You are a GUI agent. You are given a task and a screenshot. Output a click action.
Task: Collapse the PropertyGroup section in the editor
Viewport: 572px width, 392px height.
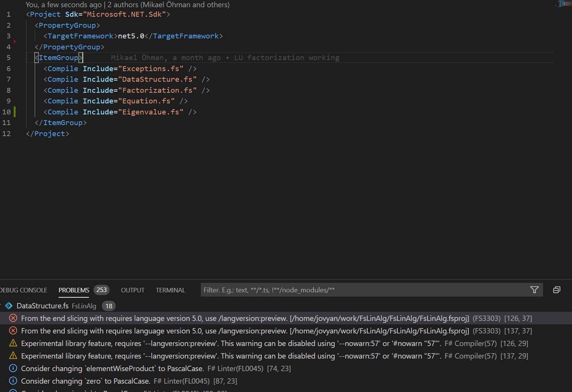tap(21, 25)
